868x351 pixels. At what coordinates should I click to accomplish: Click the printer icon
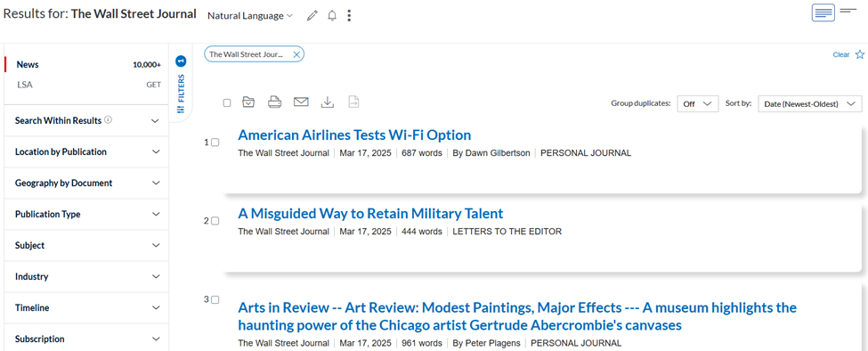(x=274, y=102)
